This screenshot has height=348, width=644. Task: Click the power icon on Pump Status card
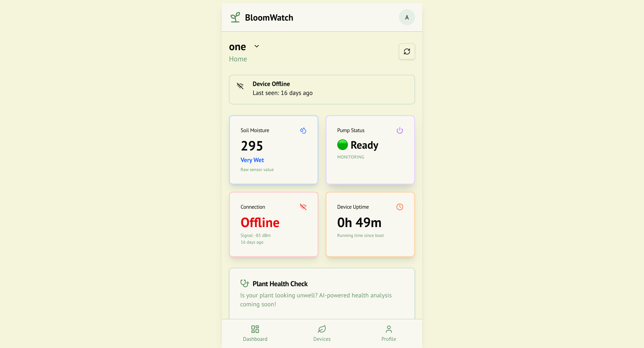click(399, 130)
